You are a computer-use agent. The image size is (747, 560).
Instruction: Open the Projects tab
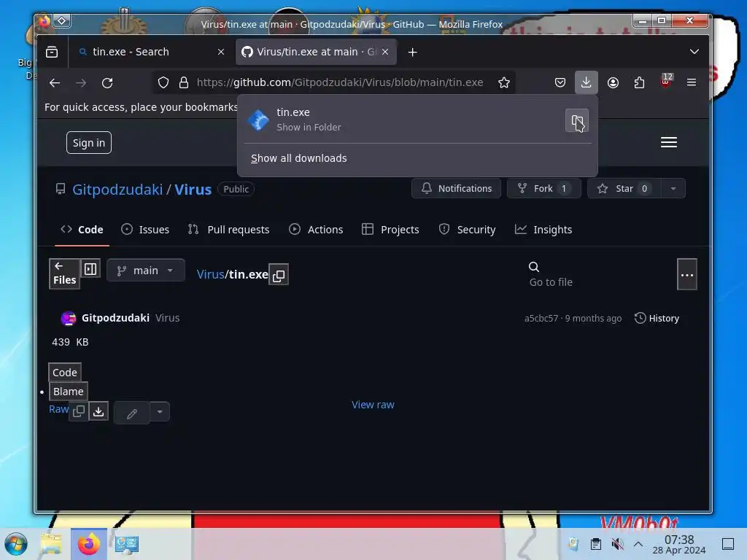390,230
